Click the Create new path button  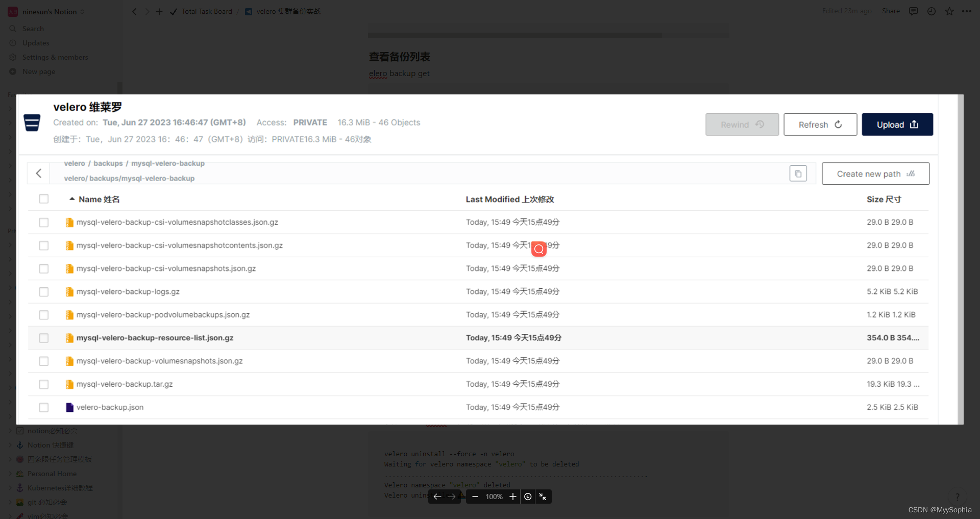pyautogui.click(x=875, y=174)
